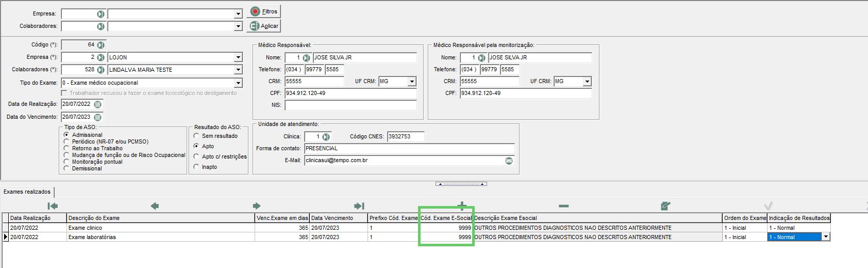Click lookup icon next to Código 64
Screen dimensions: 868x268
(x=101, y=45)
